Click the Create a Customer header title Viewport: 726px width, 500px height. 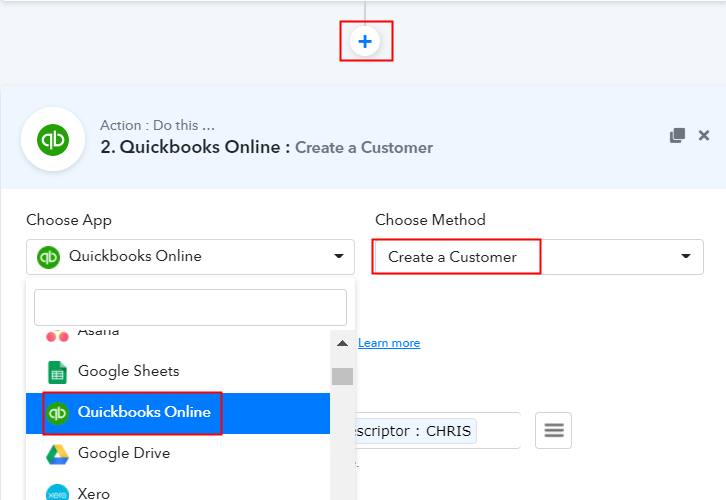point(364,148)
